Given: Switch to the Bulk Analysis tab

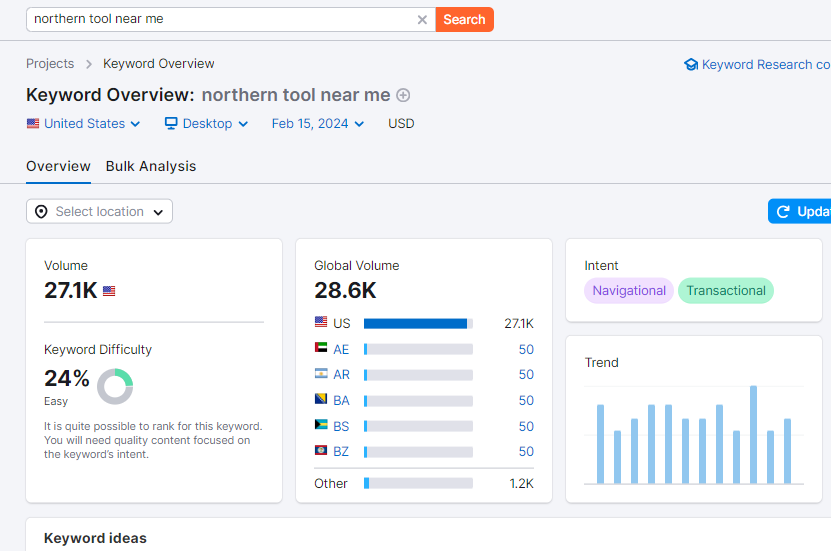Looking at the screenshot, I should (151, 166).
